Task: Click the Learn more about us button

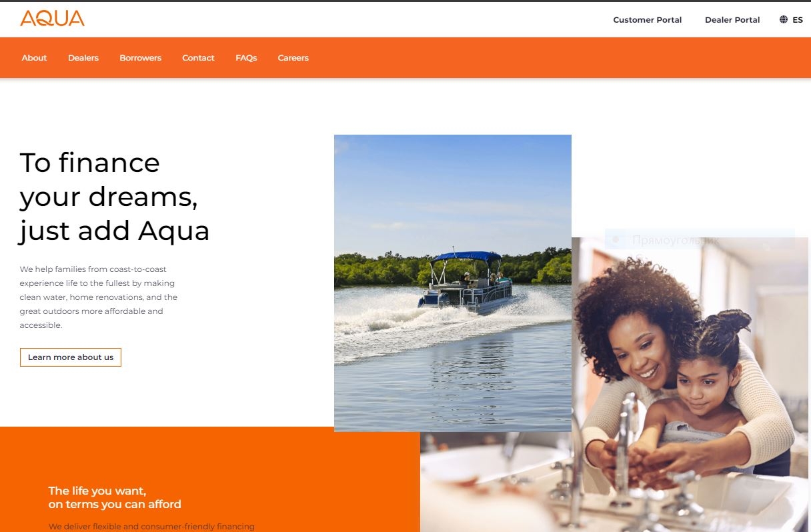Action: click(71, 357)
